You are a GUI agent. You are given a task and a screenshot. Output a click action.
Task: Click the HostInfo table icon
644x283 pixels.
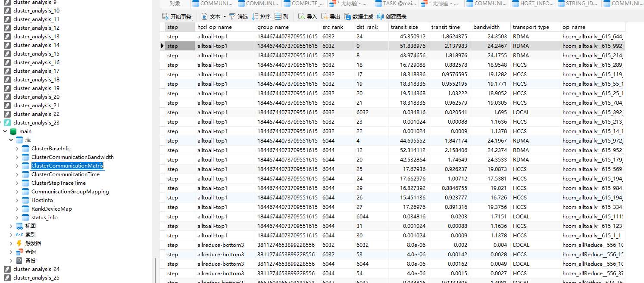25,200
